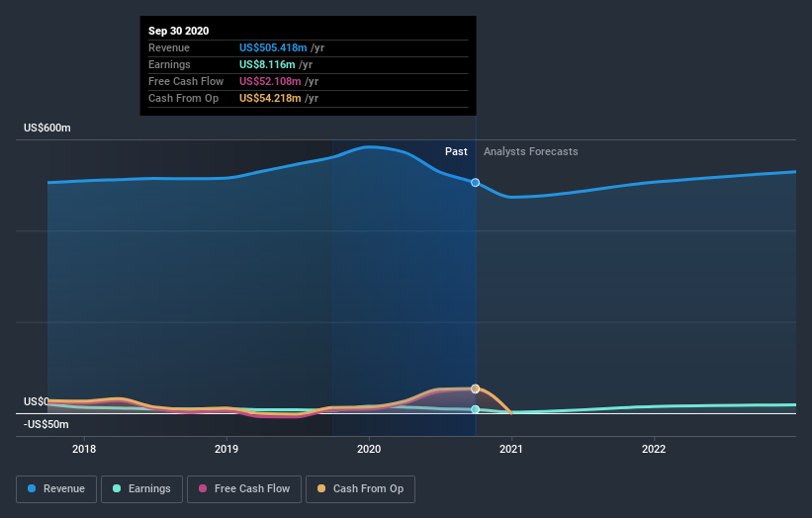Click the Analysts Forecasts label
Screen dimensions: 812x518
(x=531, y=151)
